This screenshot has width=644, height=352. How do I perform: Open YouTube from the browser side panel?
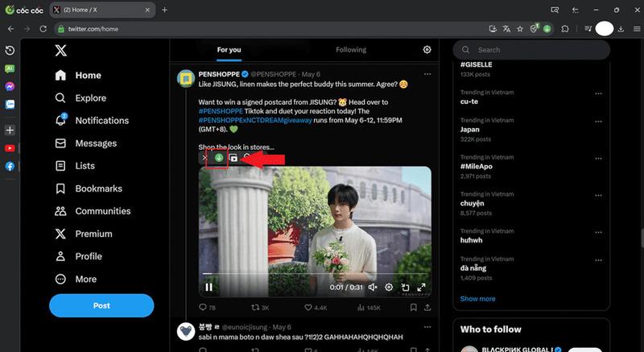(10, 148)
